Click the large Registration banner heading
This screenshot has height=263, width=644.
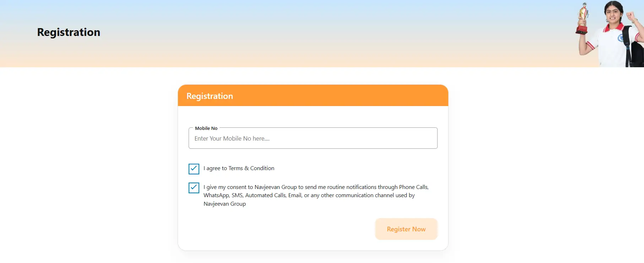point(69,32)
